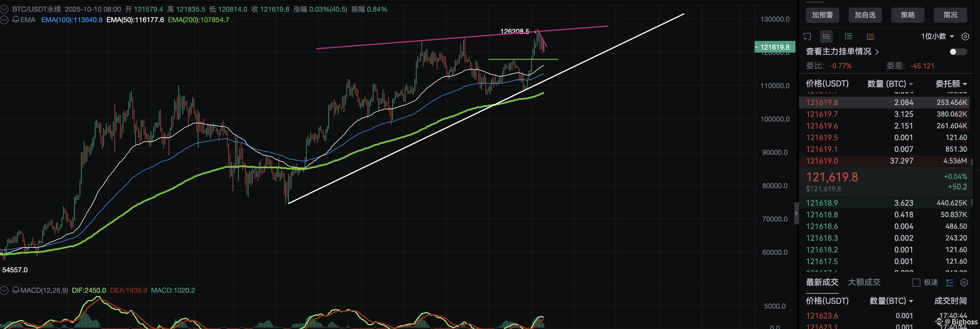Select the 最新成交 tab
This screenshot has width=980, height=329.
822,282
